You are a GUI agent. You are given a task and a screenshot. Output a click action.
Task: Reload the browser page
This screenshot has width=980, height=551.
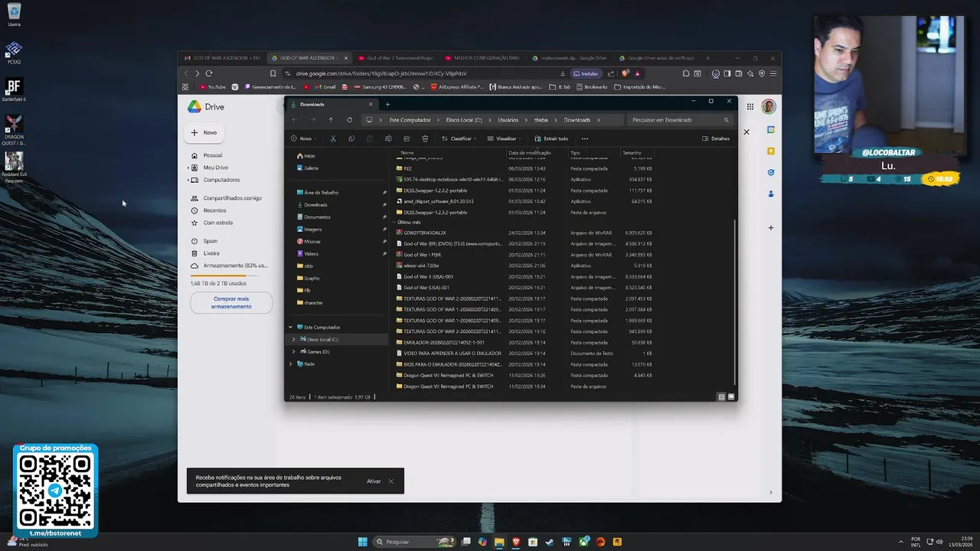pyautogui.click(x=208, y=73)
